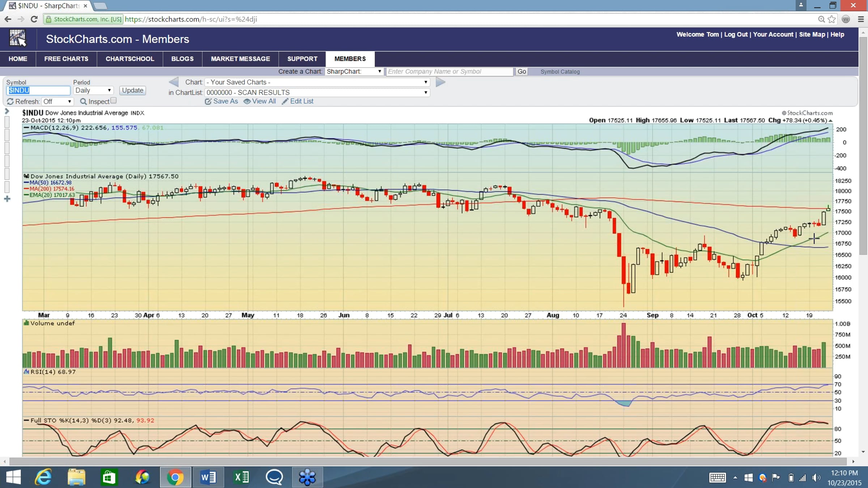Open the Refresh dropdown set to Off

click(x=58, y=102)
